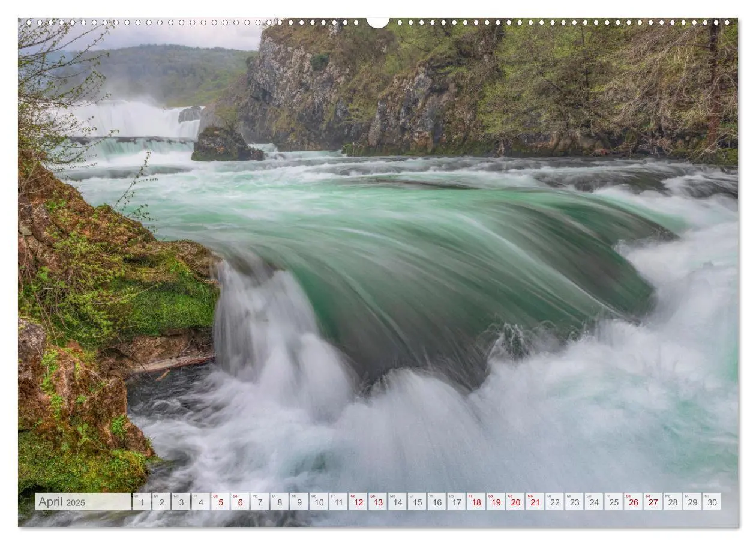The height and width of the screenshot is (545, 756).
Task: Select day 8 in the calendar strip
Action: click(x=279, y=502)
